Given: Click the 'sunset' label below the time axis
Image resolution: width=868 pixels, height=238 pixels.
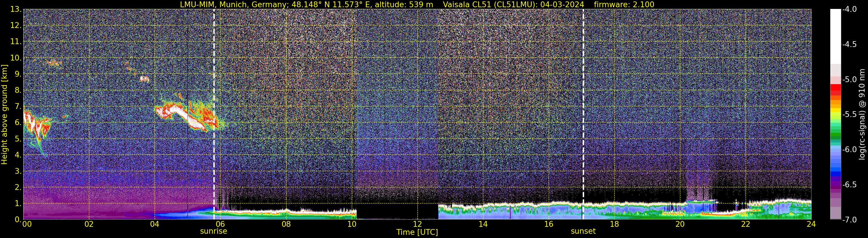Looking at the screenshot, I should coord(583,231).
